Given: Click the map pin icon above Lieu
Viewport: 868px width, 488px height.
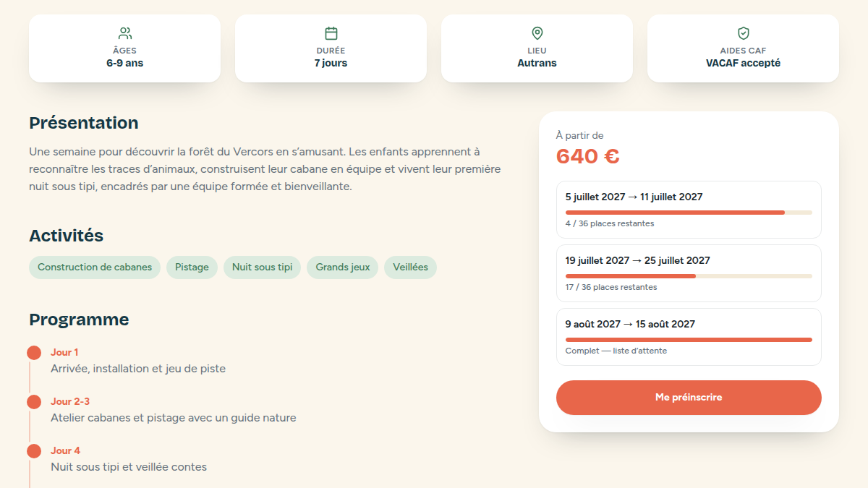Looking at the screenshot, I should tap(537, 33).
